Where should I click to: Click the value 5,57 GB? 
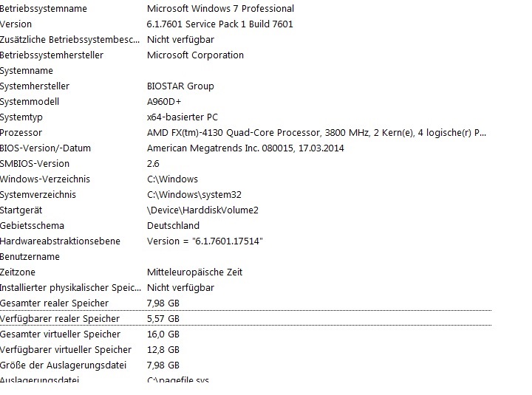163,319
